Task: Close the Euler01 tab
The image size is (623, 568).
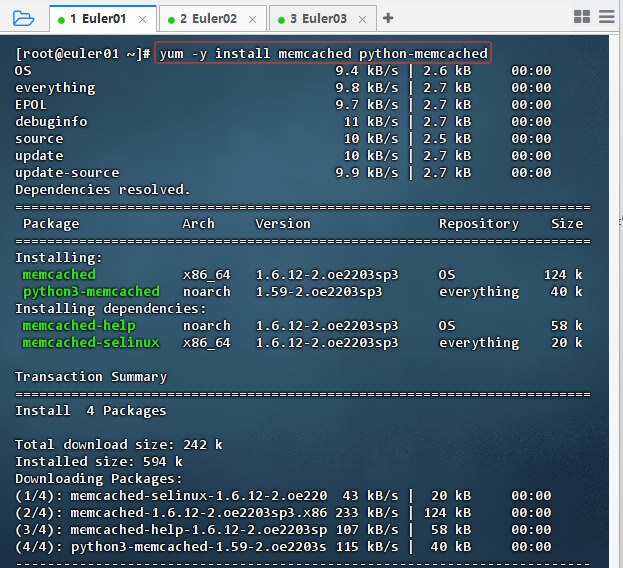Action: pyautogui.click(x=142, y=19)
